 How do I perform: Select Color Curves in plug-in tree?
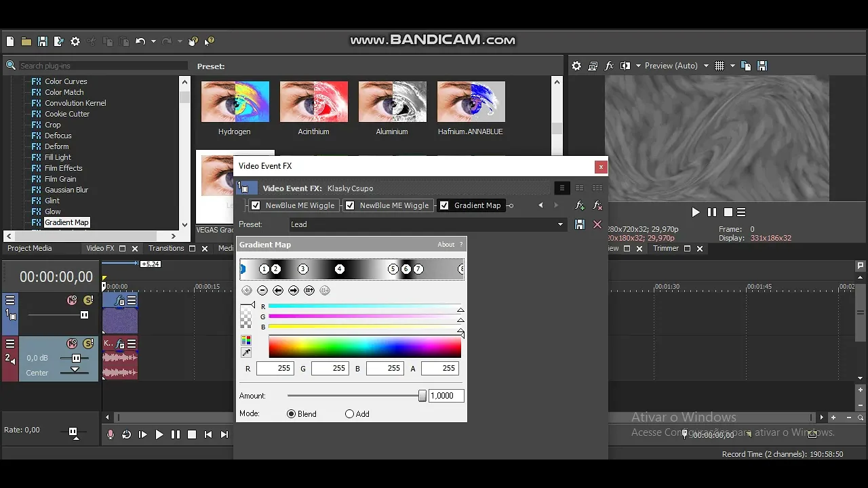(x=66, y=81)
